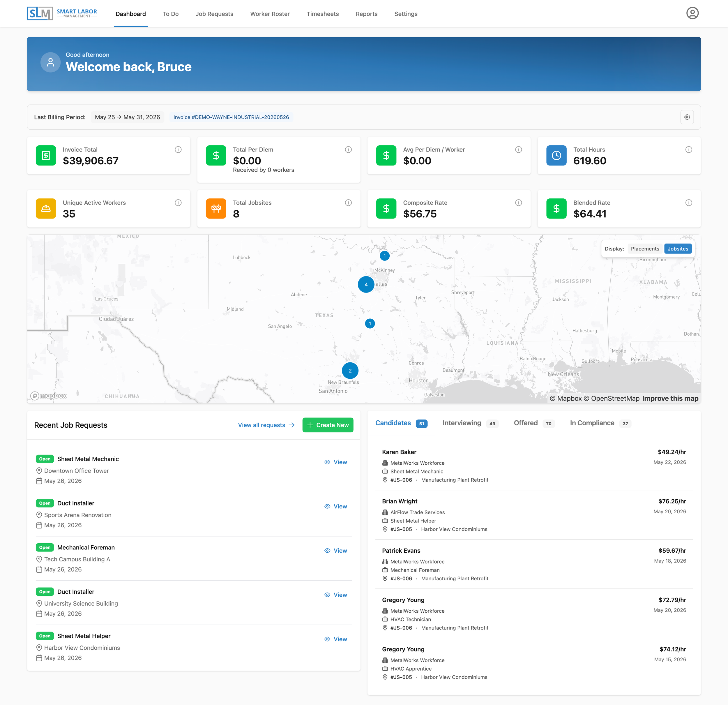Switch to the In Compliance tab
Screen dimensions: 728x705
[600, 423]
